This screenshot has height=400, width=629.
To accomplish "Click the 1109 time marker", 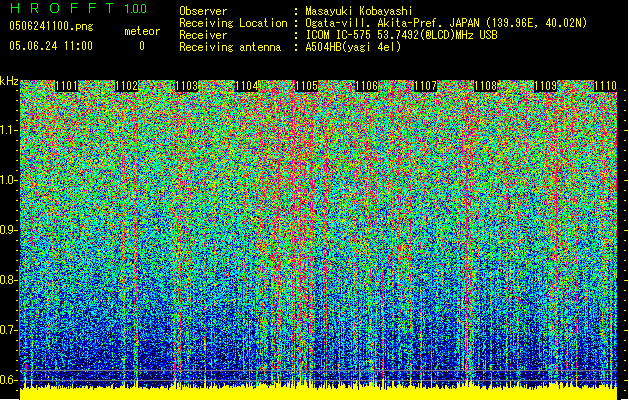I will [x=545, y=86].
